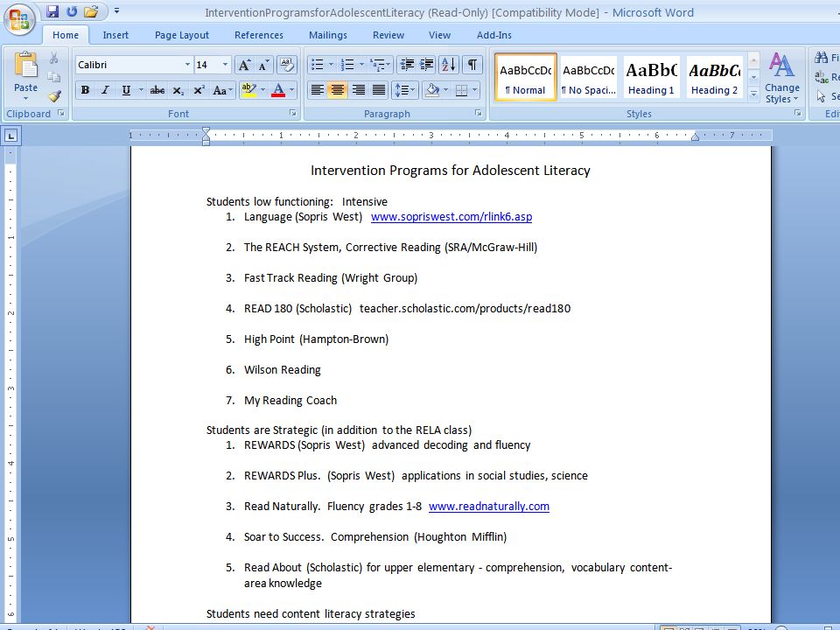Show paragraph marks with pilcrow icon
This screenshot has height=630, width=840.
472,65
